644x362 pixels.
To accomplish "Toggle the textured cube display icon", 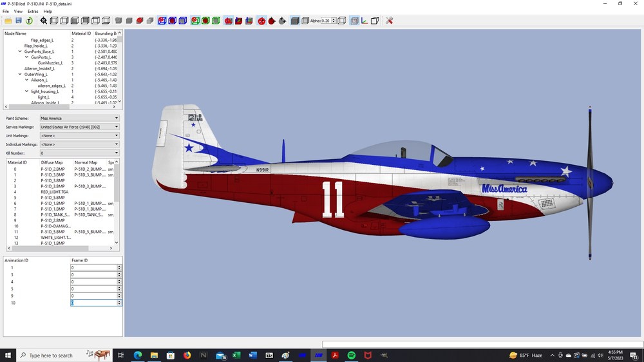I will [x=354, y=21].
